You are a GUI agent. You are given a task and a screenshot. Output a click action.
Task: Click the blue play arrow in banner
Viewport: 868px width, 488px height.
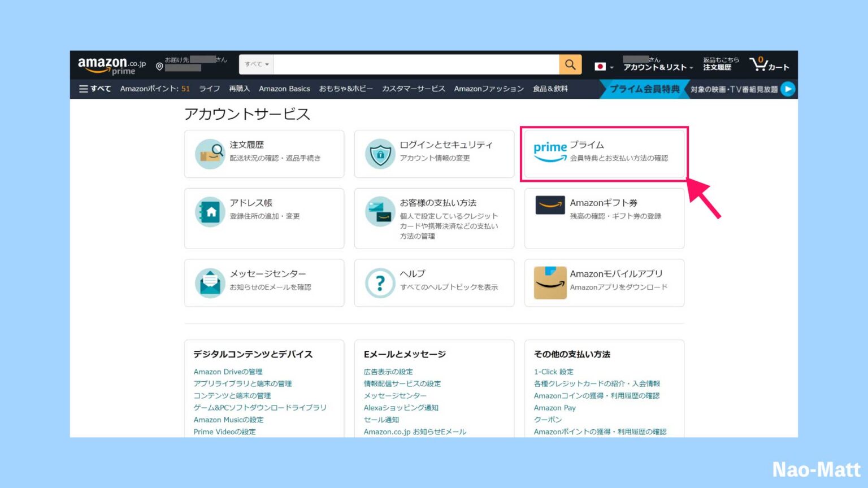pos(788,89)
